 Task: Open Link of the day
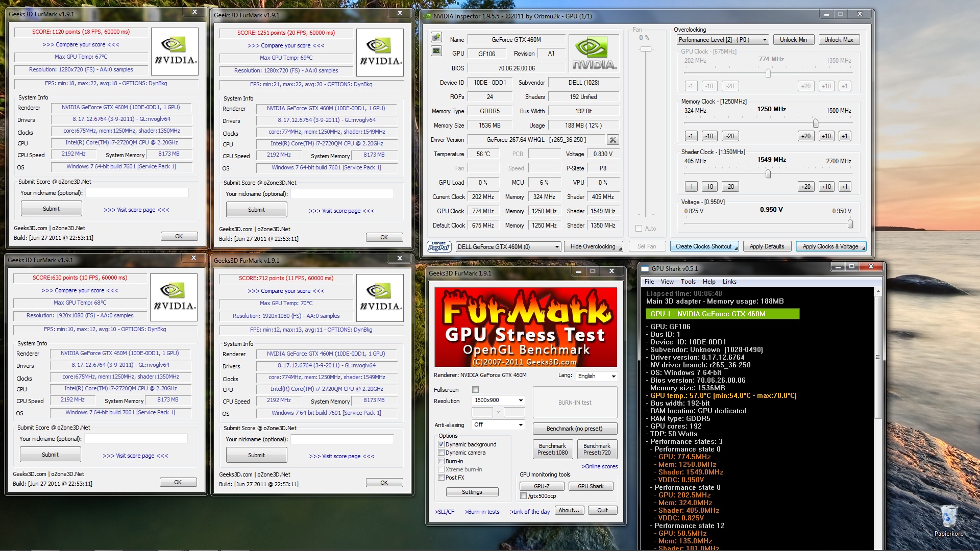coord(530,512)
